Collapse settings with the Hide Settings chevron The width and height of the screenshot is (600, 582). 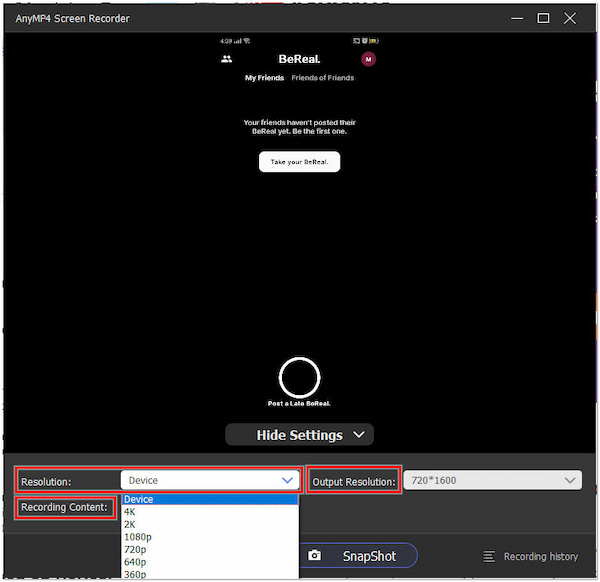click(359, 435)
